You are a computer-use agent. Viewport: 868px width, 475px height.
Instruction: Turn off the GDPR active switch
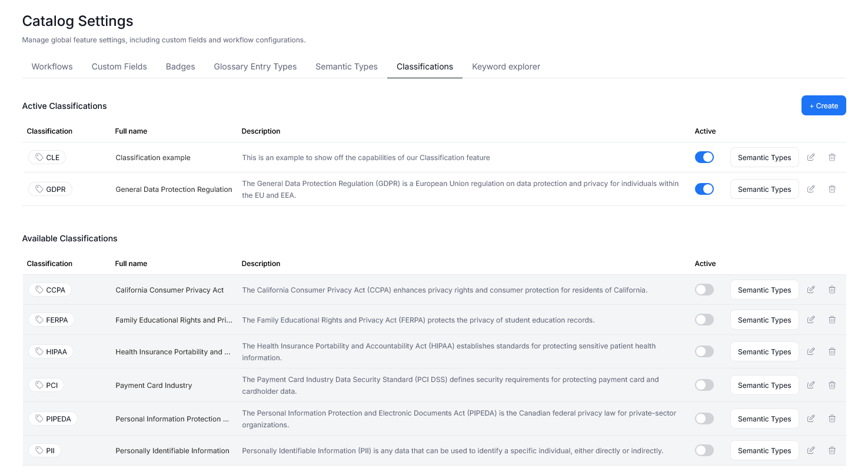704,189
